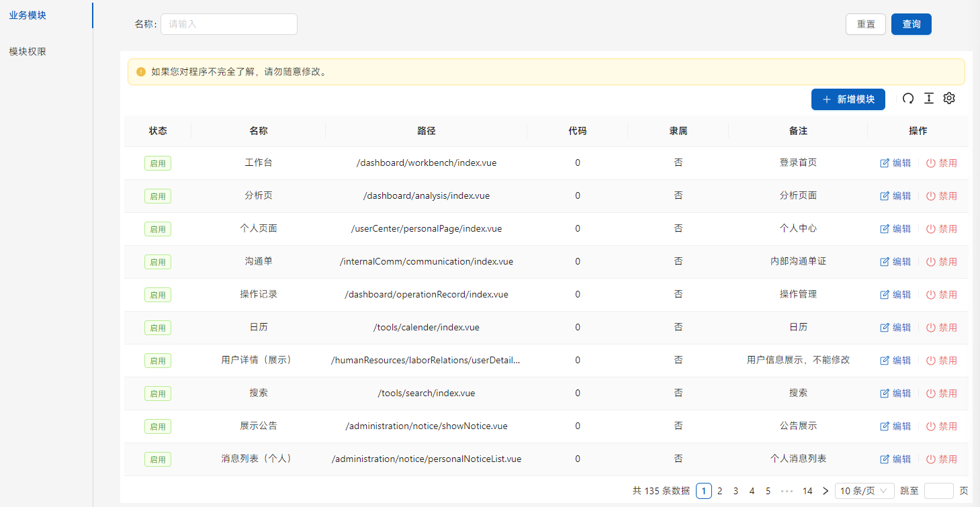The image size is (980, 507).
Task: Go to page 14 in pagination
Action: pyautogui.click(x=807, y=491)
